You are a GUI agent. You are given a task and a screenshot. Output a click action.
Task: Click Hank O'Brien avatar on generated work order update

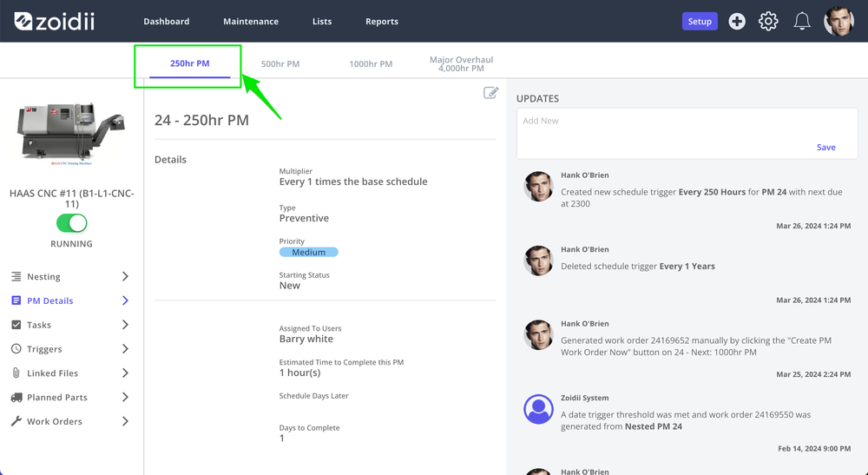pos(539,334)
